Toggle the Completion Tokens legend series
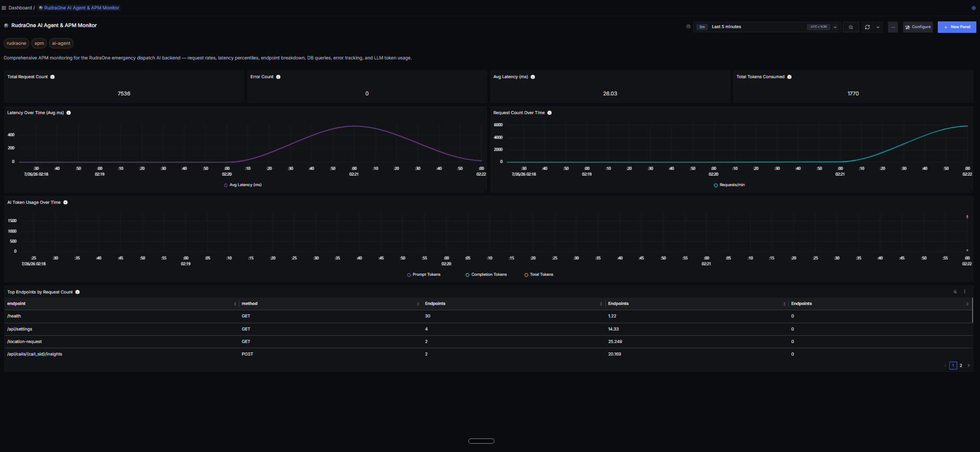Screen dimensions: 980x452 pyautogui.click(x=486, y=275)
